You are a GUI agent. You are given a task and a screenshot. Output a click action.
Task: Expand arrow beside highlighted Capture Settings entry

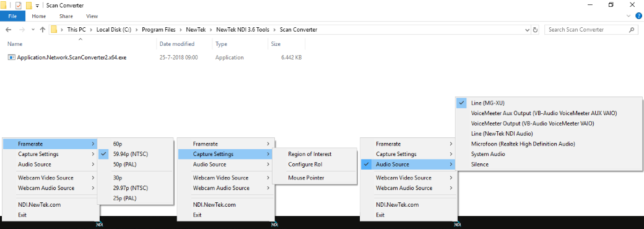point(268,154)
